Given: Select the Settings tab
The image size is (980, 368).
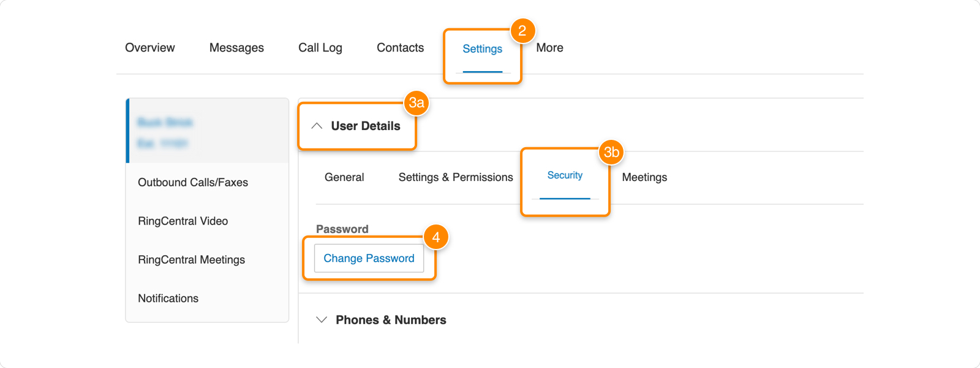Looking at the screenshot, I should [483, 49].
